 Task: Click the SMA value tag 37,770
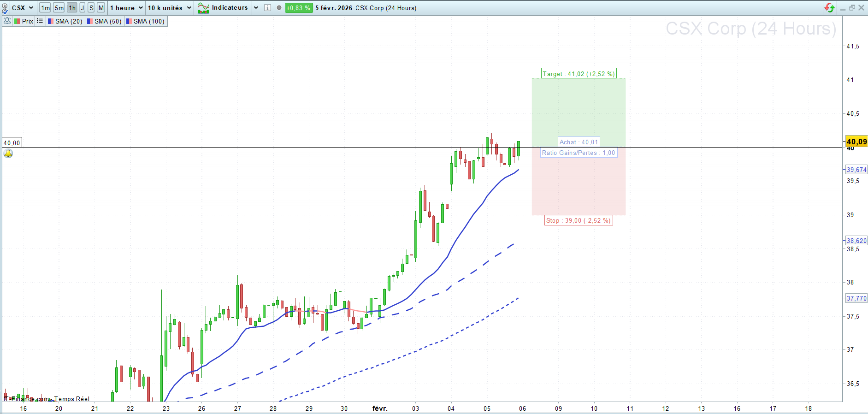pyautogui.click(x=856, y=298)
